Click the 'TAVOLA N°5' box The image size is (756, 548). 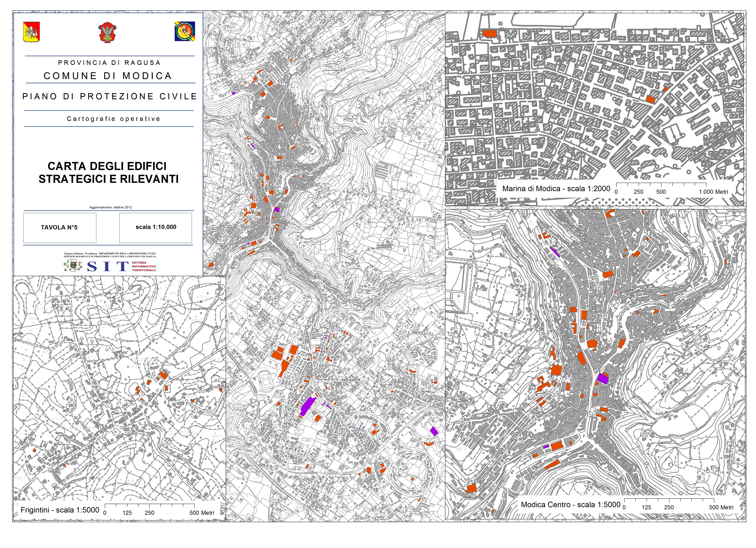(x=60, y=228)
